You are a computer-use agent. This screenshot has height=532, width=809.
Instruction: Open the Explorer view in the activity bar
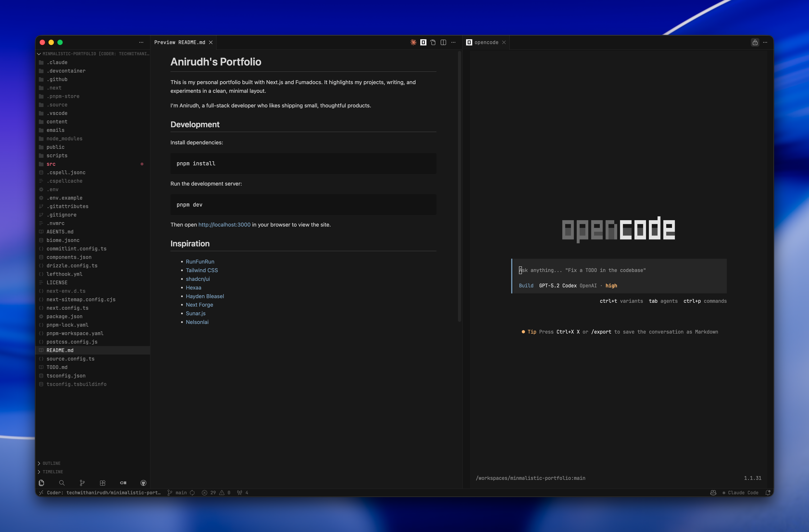click(x=41, y=483)
